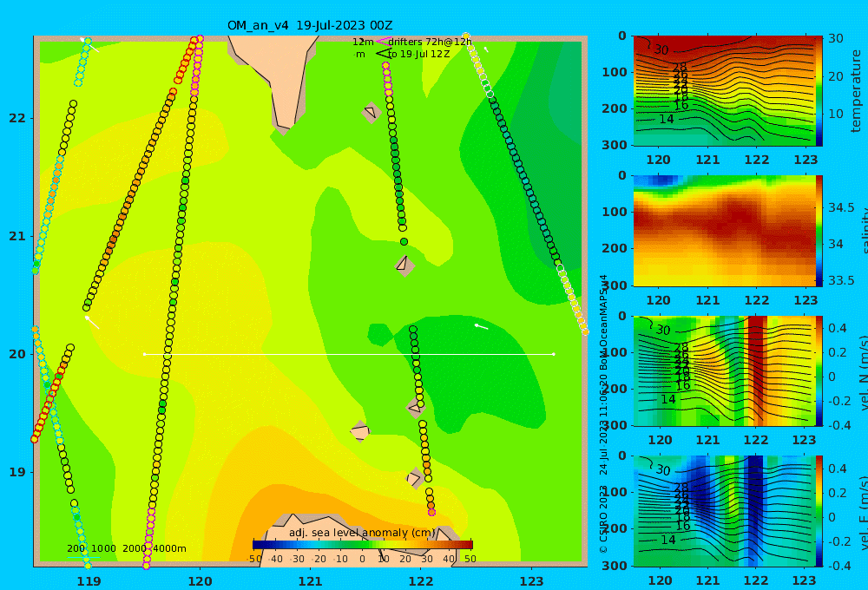Click the small island near 20.8N 121.9E
This screenshot has height=590, width=868.
[405, 265]
